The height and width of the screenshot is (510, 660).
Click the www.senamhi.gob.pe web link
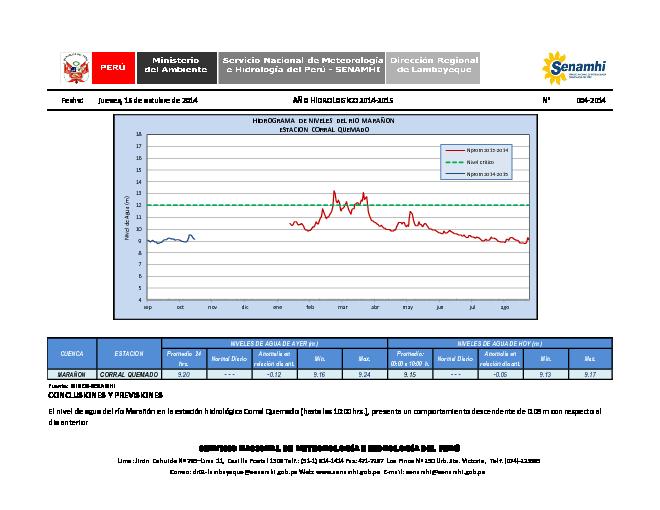click(352, 469)
